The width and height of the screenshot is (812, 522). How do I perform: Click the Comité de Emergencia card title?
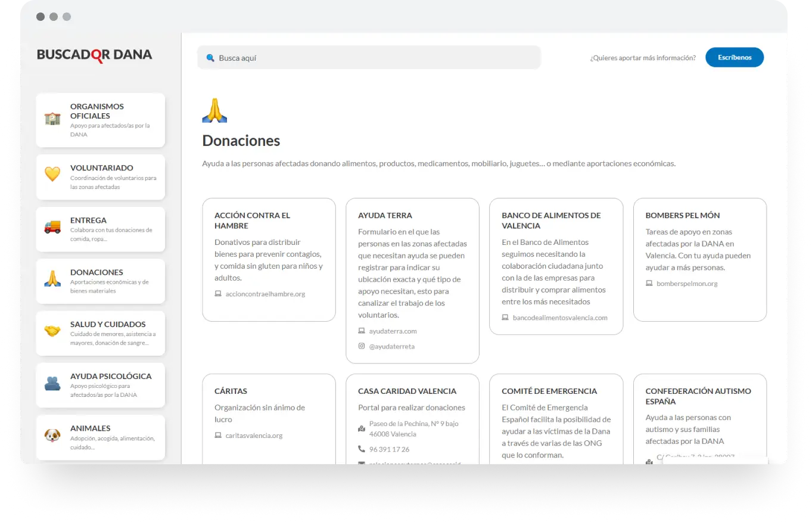pos(549,391)
